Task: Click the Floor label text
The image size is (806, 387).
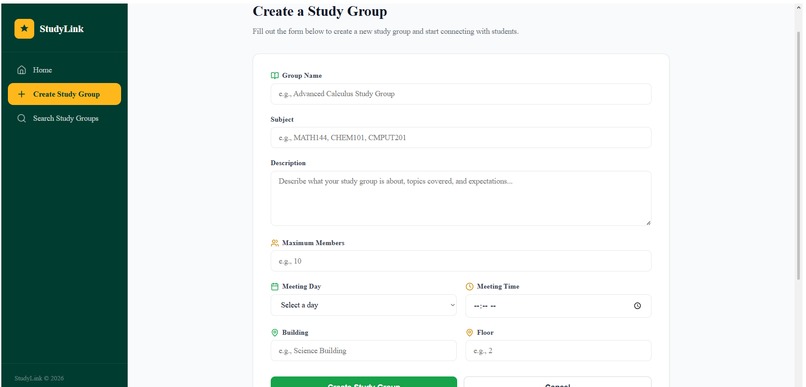Action: coord(485,333)
